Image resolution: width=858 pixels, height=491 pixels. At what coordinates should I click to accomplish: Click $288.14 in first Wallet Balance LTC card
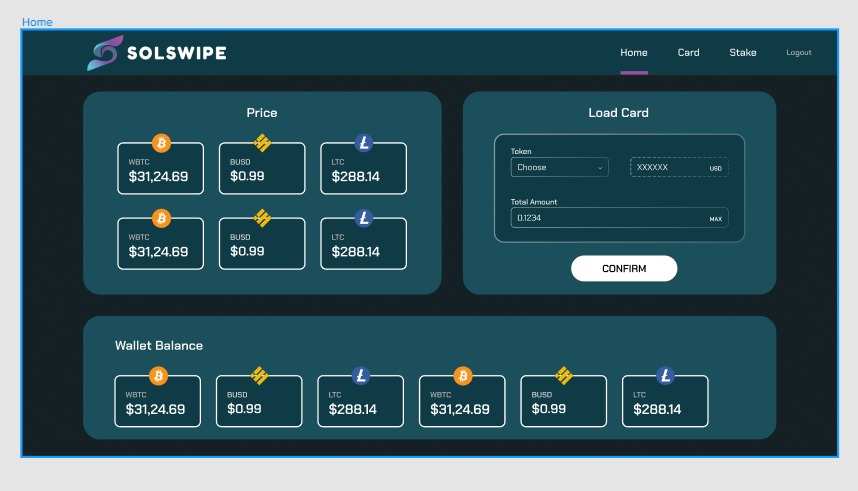click(x=353, y=409)
